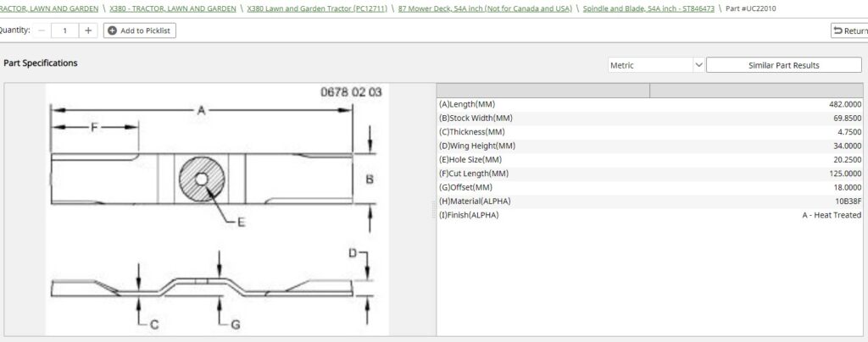Click the leftmost TRACTOR, LAWN AND GARDEN breadcrumb
The image size is (868, 342).
point(50,8)
